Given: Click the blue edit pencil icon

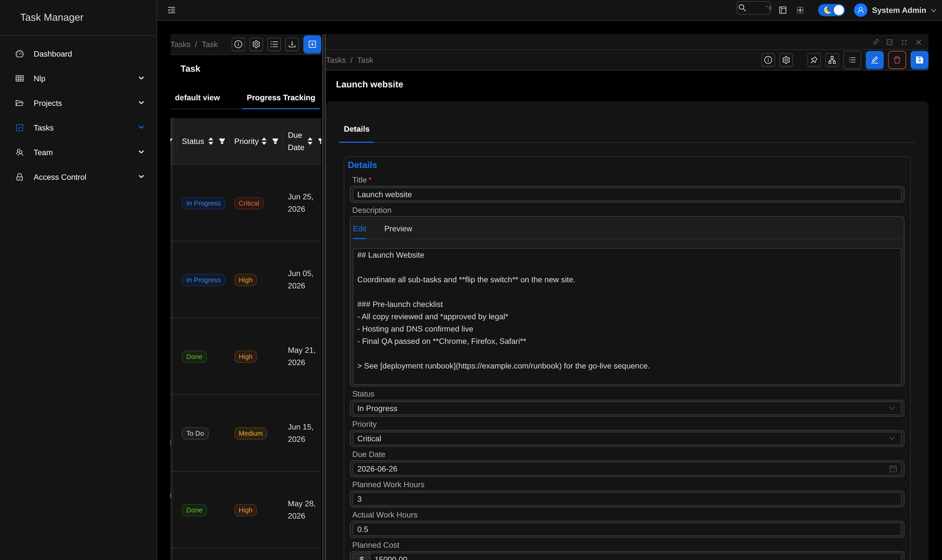Looking at the screenshot, I should pyautogui.click(x=874, y=60).
